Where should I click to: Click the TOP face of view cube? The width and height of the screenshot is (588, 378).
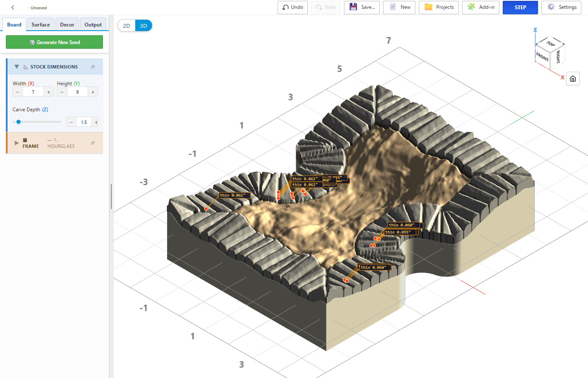pos(551,44)
